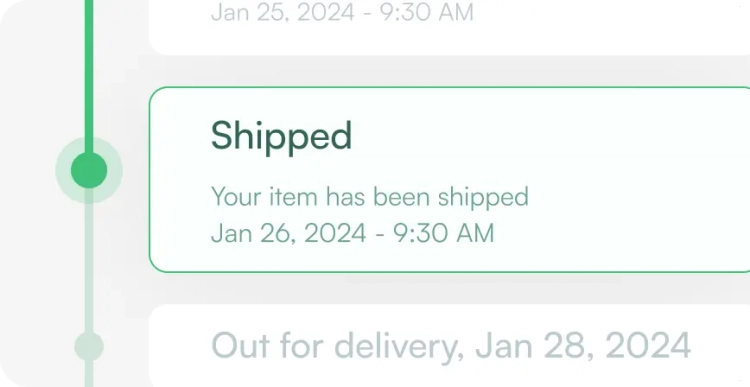Click the solid green progress line above the Shipped dot

[x=89, y=77]
